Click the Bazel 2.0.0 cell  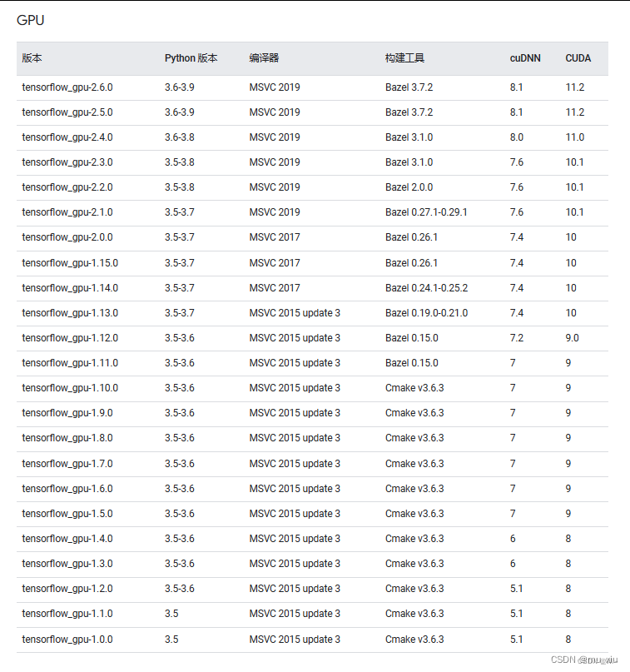409,187
